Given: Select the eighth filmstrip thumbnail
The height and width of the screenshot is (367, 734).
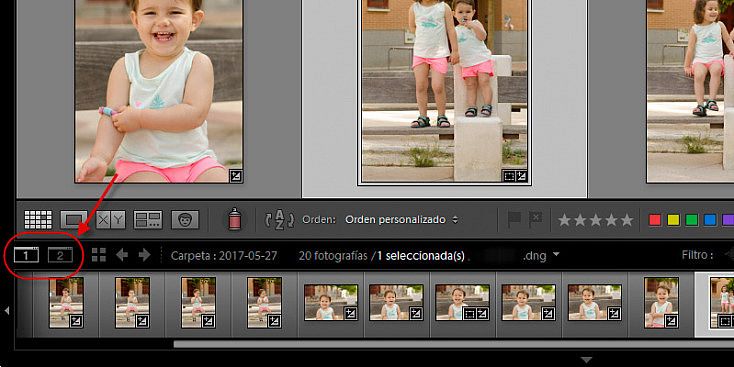Looking at the screenshot, I should pyautogui.click(x=529, y=302).
